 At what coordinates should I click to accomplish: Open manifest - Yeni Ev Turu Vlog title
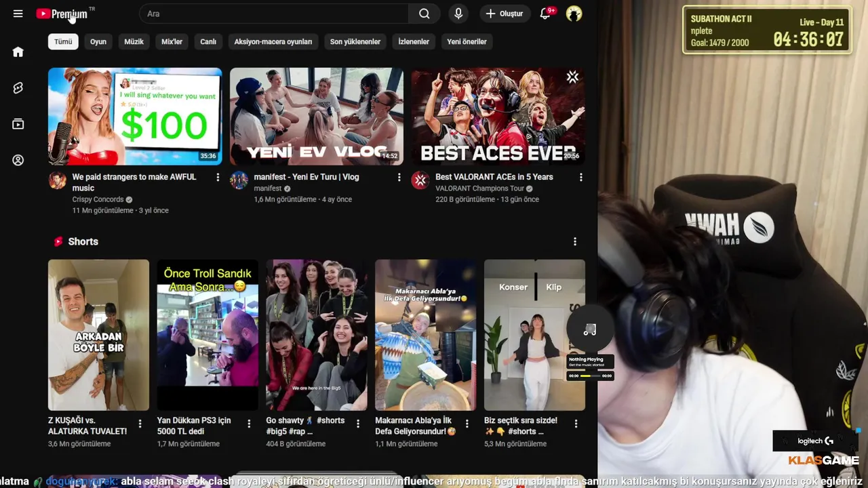click(x=307, y=177)
